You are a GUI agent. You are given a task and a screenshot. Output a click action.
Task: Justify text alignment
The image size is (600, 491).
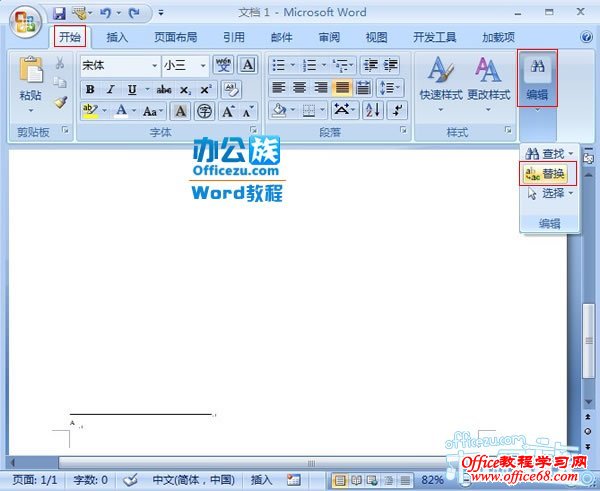pos(342,88)
